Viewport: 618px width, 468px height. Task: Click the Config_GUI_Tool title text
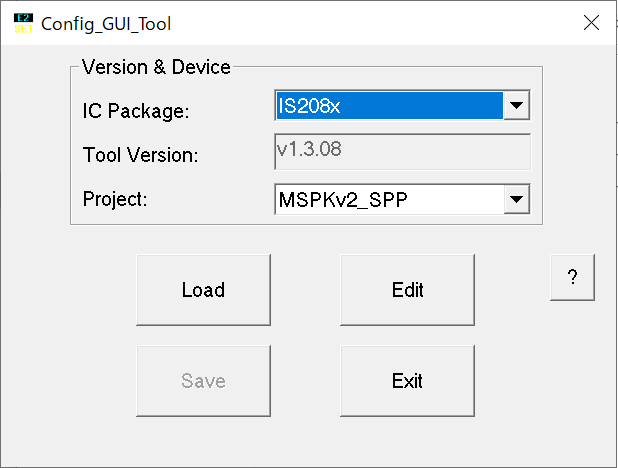click(x=99, y=23)
